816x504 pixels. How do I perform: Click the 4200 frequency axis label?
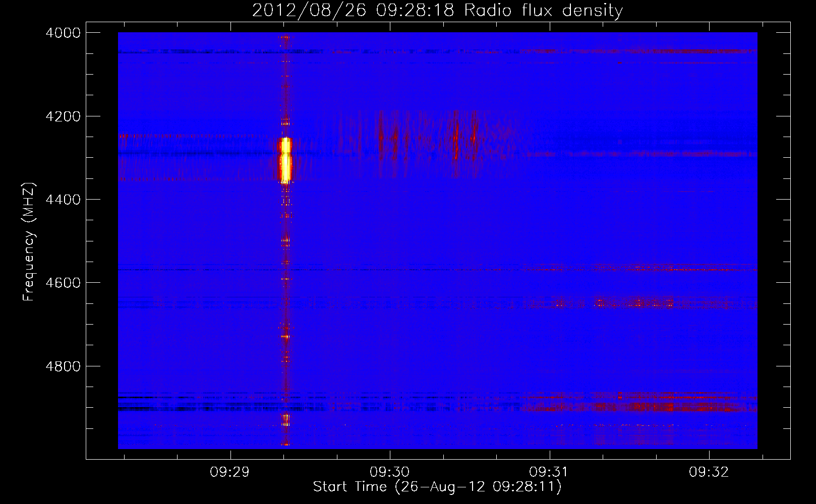[x=63, y=116]
